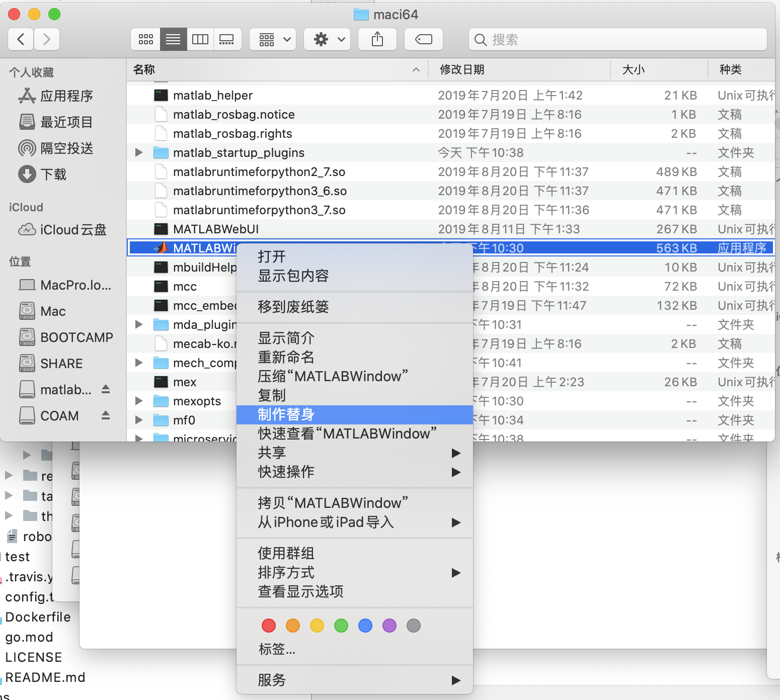The width and height of the screenshot is (780, 700).
Task: Open AirDrop (隔空投送) in sidebar
Action: click(x=66, y=148)
